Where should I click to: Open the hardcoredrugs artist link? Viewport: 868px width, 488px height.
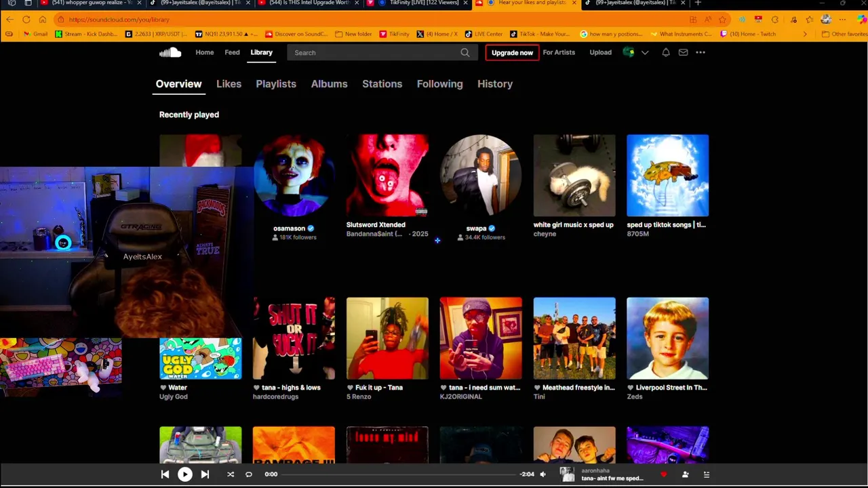275,396
